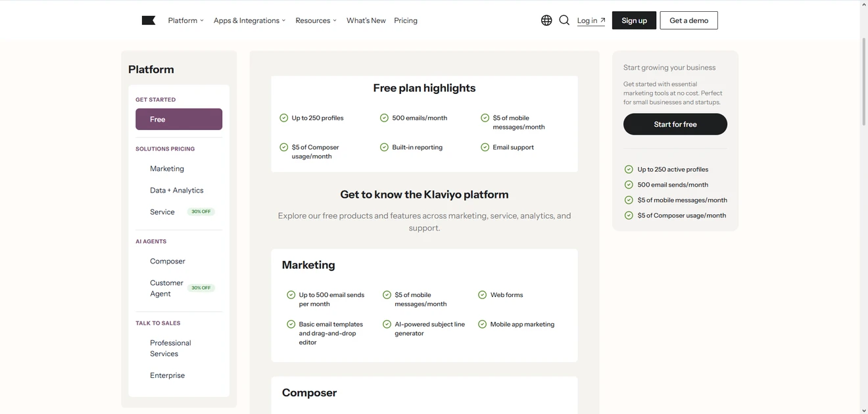The height and width of the screenshot is (414, 868).
Task: Click the Klaviyo flag logo
Action: (x=149, y=20)
